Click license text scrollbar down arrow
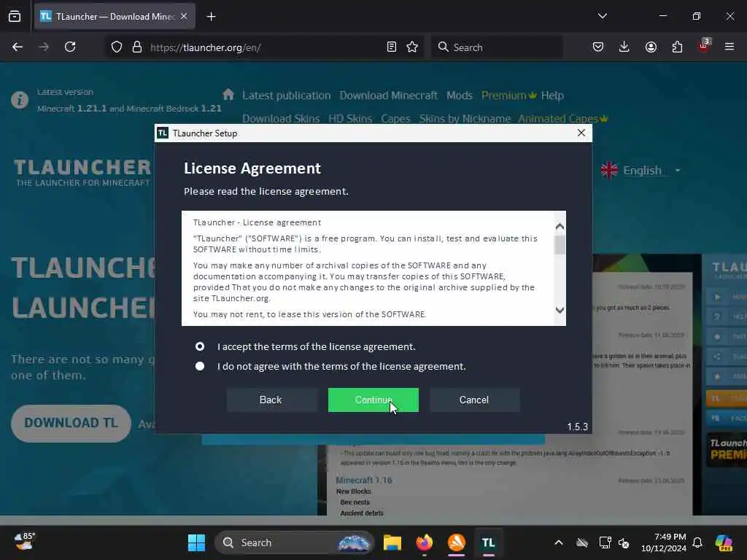Image resolution: width=747 pixels, height=560 pixels. point(560,310)
